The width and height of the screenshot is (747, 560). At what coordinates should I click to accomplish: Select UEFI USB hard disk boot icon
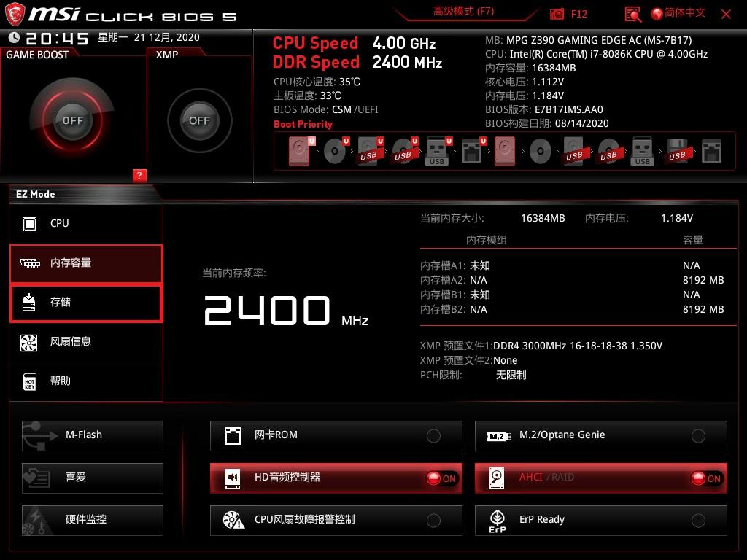point(370,151)
